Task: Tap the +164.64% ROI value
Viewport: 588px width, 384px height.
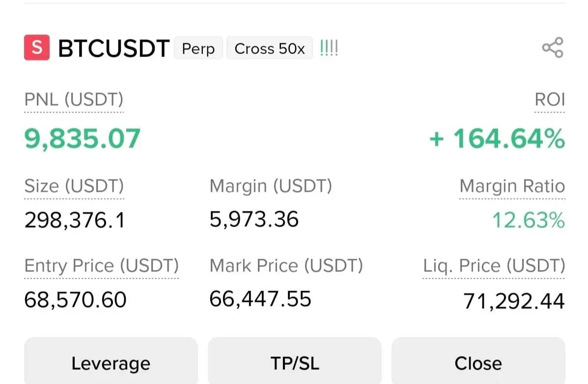Action: coord(497,138)
